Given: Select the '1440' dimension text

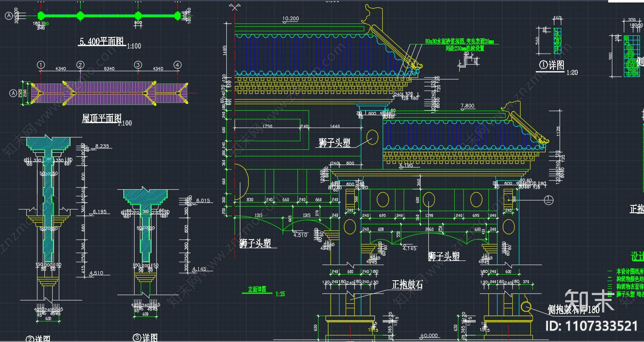Looking at the screenshot, I should tap(335, 127).
